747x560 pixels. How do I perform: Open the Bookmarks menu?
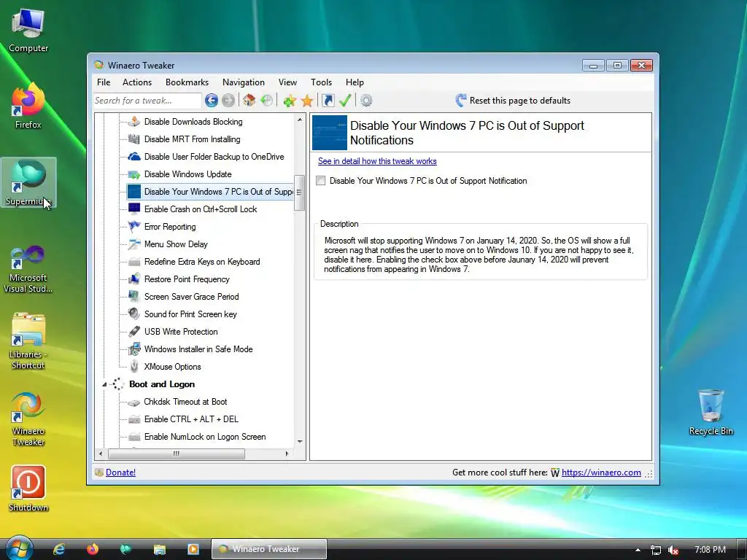click(187, 82)
